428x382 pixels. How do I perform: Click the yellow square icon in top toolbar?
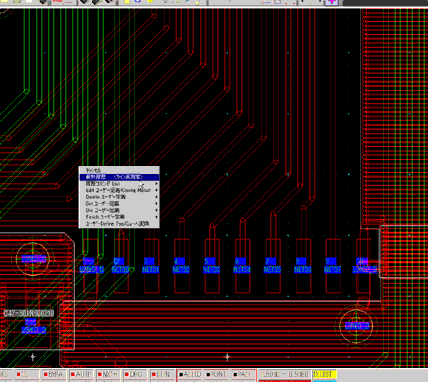[127, 2]
